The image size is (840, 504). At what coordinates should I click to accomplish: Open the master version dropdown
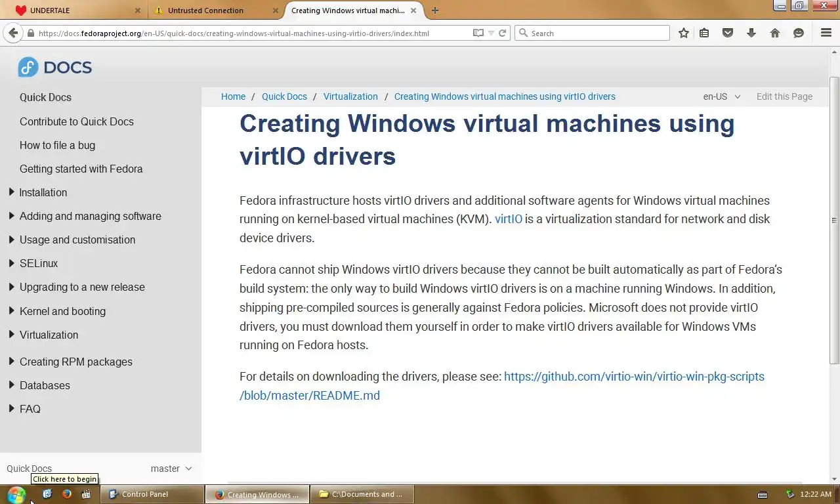(x=171, y=469)
